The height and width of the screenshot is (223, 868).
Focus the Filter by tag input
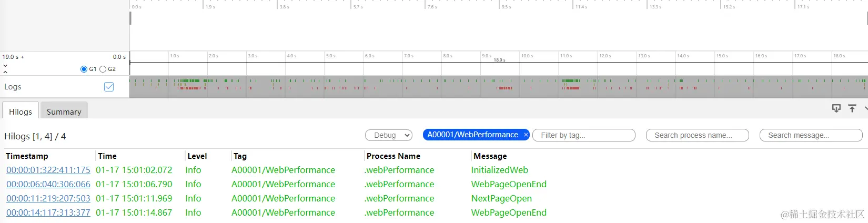pyautogui.click(x=584, y=135)
